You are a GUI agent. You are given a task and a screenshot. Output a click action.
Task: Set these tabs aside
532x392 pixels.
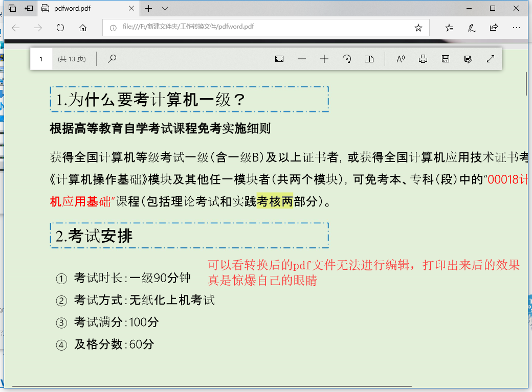[x=29, y=8]
